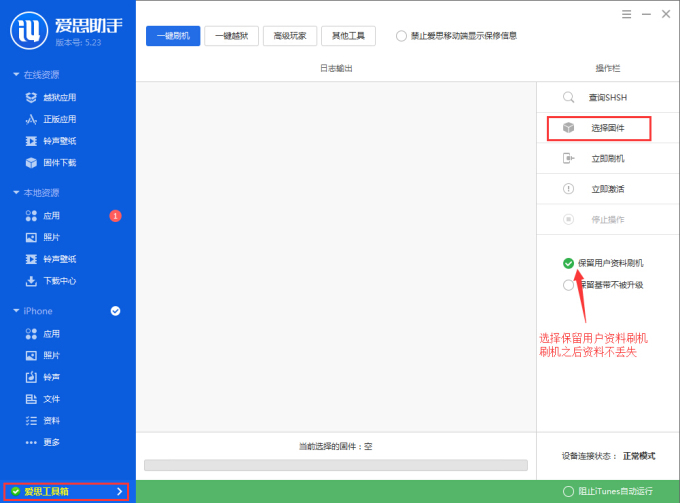Enable 保留基带不被升级 option
Screen dimensions: 680x503
(x=568, y=285)
